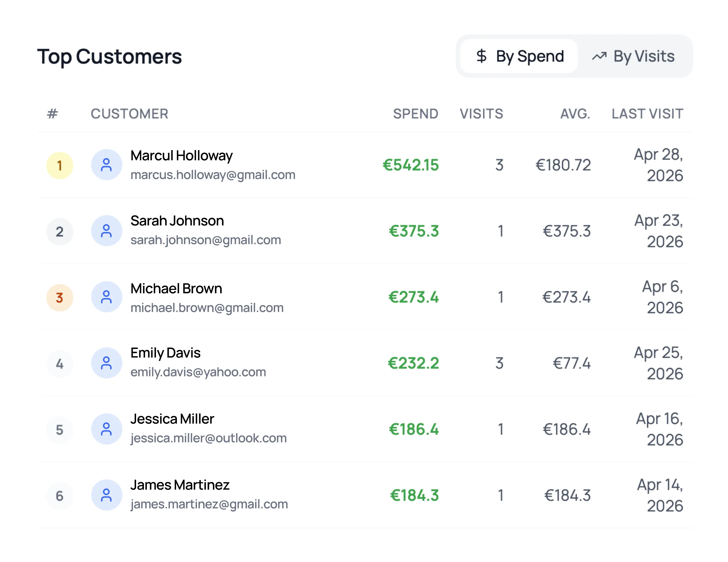This screenshot has height=562, width=728.
Task: Click Emily Davis's user avatar icon
Action: coord(106,363)
